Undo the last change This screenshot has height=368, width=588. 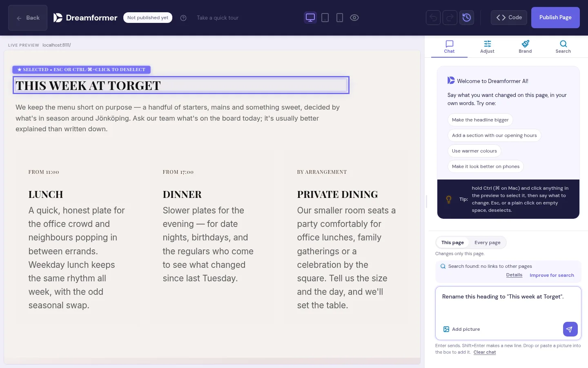click(x=433, y=18)
